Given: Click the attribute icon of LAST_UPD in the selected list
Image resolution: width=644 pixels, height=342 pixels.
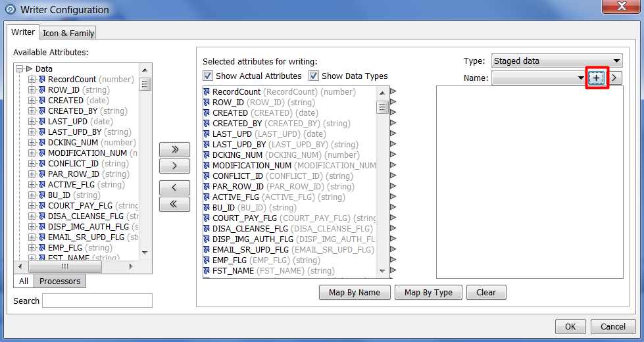Looking at the screenshot, I should [x=207, y=134].
